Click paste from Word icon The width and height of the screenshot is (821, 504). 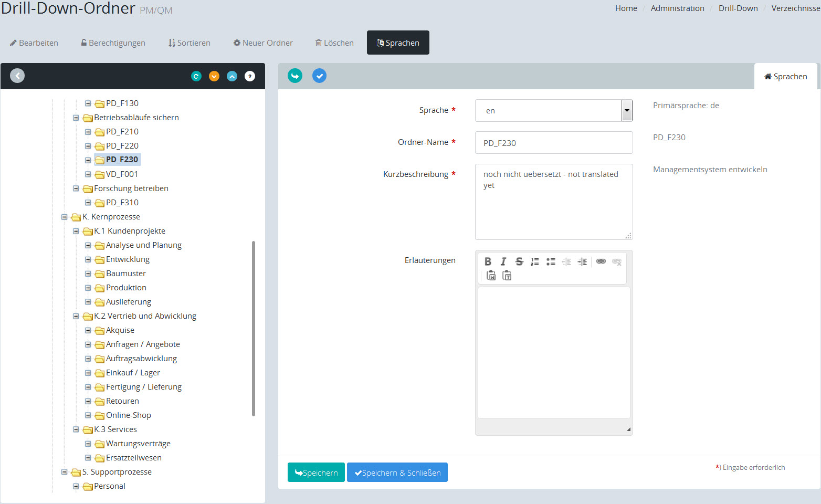[491, 276]
